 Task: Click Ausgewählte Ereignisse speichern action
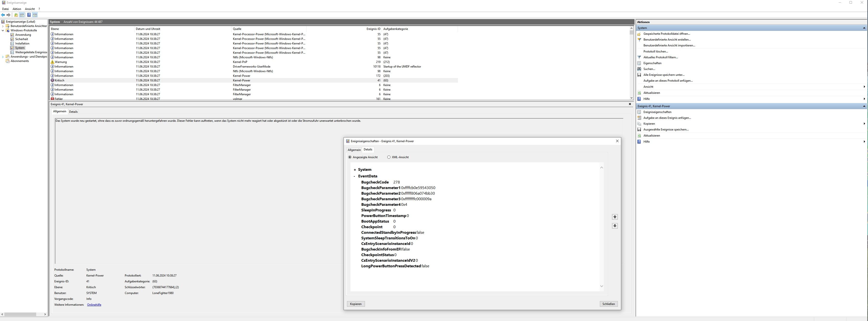(x=666, y=130)
